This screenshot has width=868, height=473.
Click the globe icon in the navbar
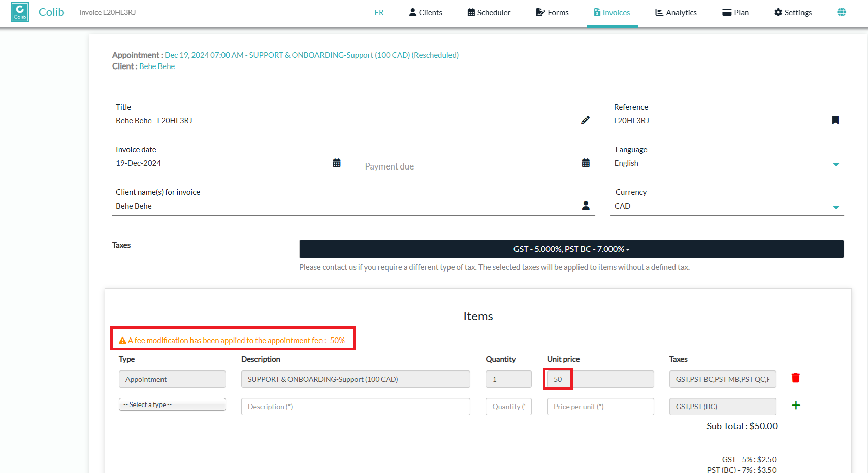(842, 12)
